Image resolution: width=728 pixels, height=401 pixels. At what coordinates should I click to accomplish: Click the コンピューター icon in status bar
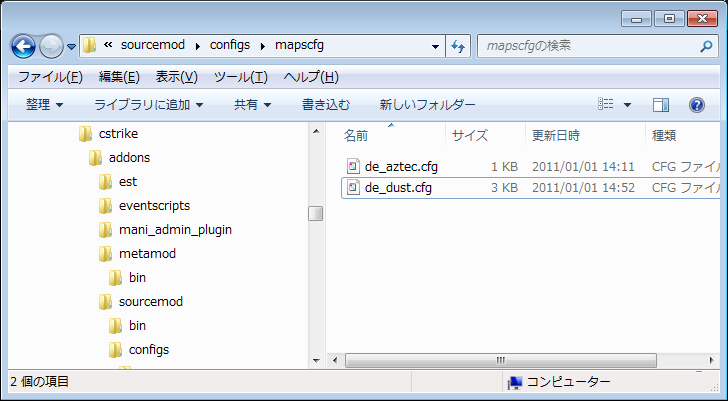pos(515,382)
